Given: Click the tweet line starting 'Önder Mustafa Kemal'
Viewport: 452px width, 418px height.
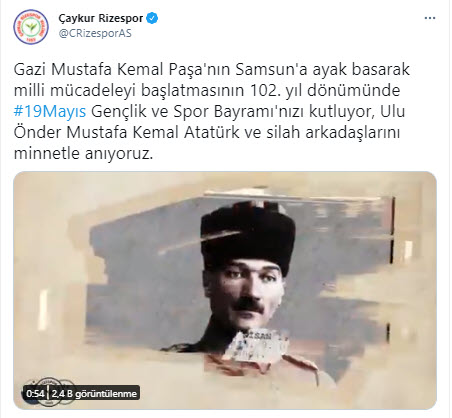Looking at the screenshot, I should (x=207, y=133).
